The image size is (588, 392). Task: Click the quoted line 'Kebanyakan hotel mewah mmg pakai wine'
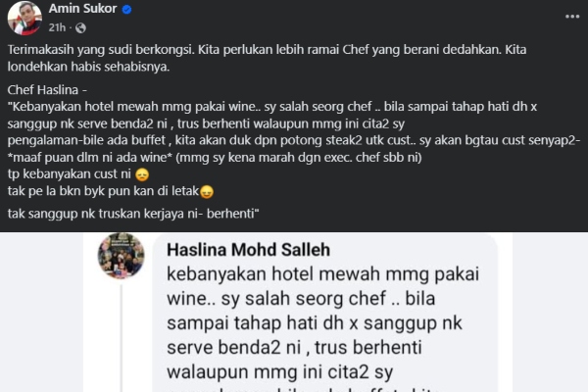(x=133, y=107)
